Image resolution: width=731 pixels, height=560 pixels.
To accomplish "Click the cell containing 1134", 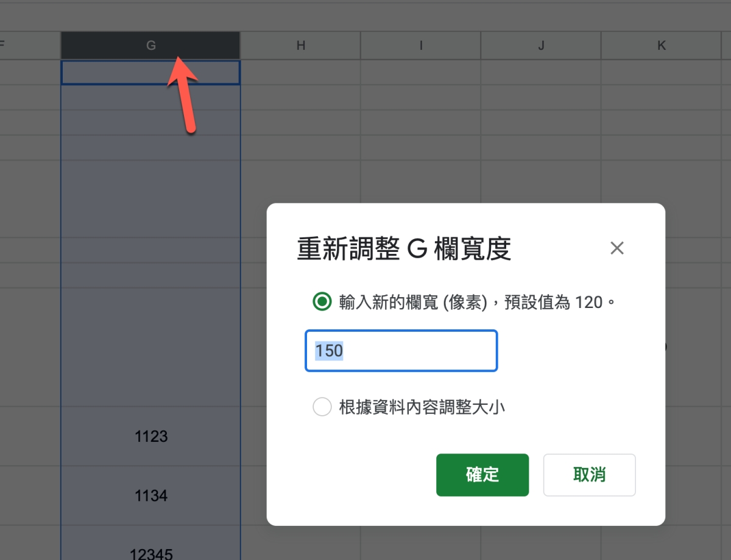I will point(150,495).
